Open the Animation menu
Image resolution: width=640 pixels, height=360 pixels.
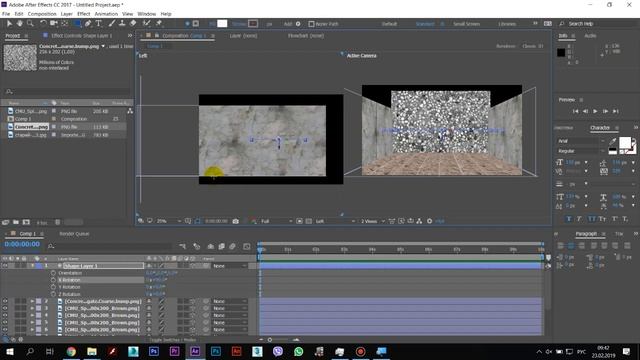pyautogui.click(x=106, y=14)
